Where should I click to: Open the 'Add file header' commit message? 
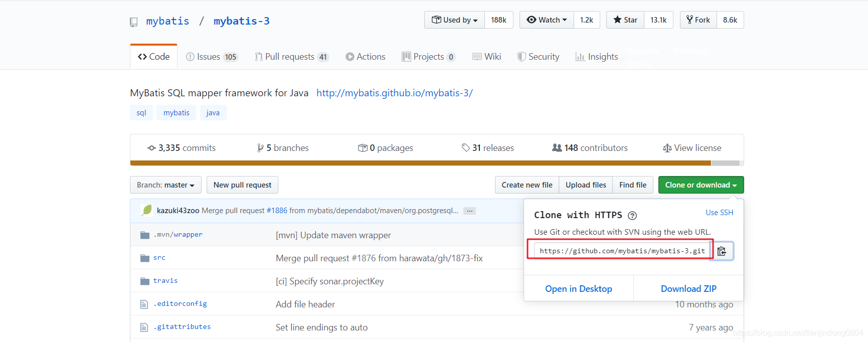pos(305,304)
